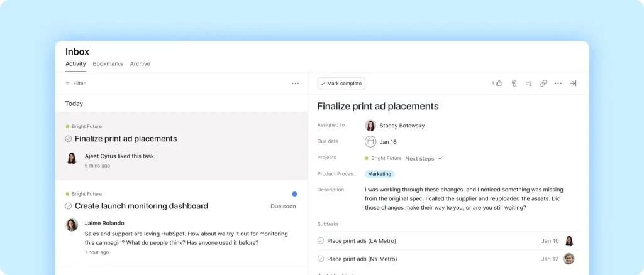
Task: Click the subtask branch icon
Action: click(528, 83)
